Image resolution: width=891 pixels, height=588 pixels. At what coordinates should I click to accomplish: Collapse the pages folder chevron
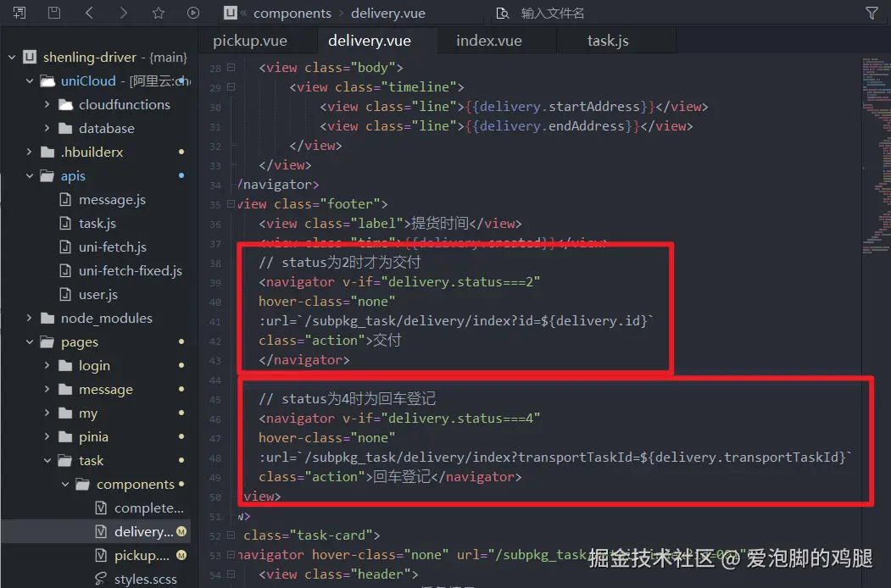click(x=30, y=342)
